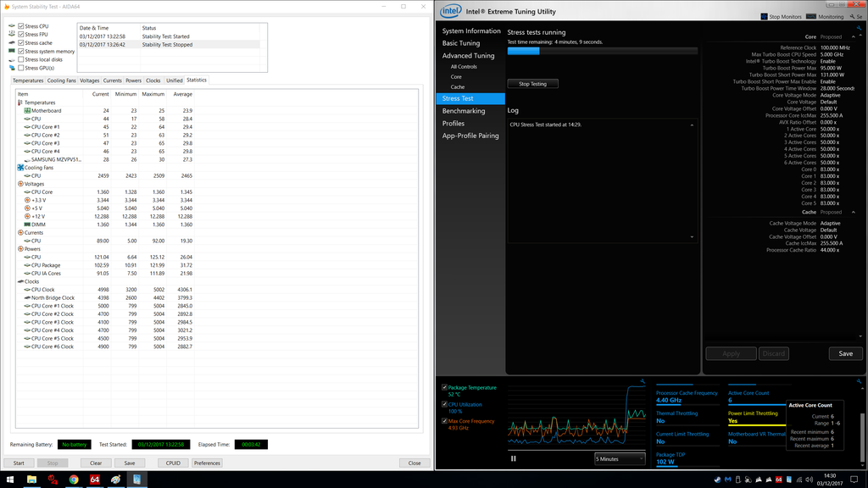Click the Steam tray icon
This screenshot has width=868, height=488.
(717, 480)
